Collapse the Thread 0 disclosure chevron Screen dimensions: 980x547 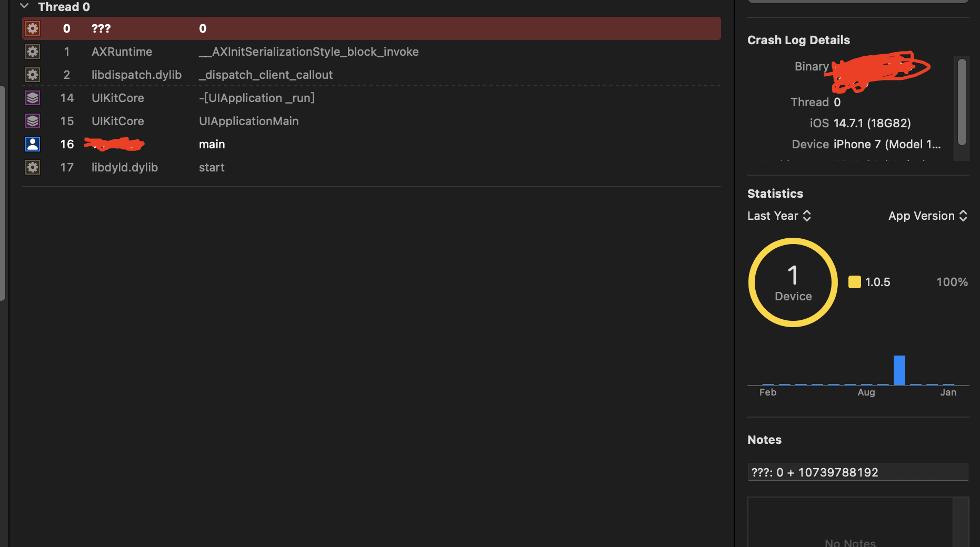click(24, 6)
